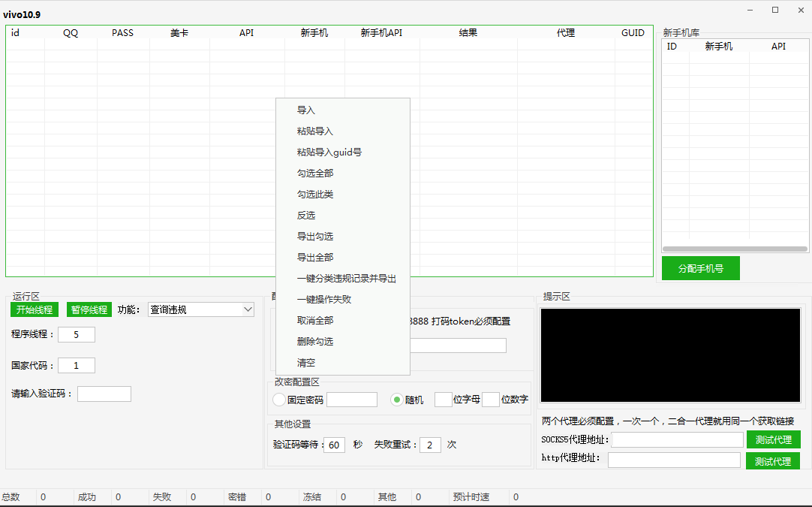Choose 导出勾选 from the menu
Image resolution: width=812 pixels, height=507 pixels.
tap(315, 237)
